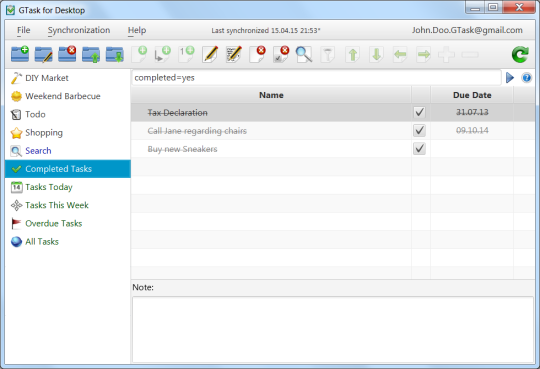This screenshot has height=369, width=540.
Task: Click the numbered page with plus icon
Action: point(186,54)
